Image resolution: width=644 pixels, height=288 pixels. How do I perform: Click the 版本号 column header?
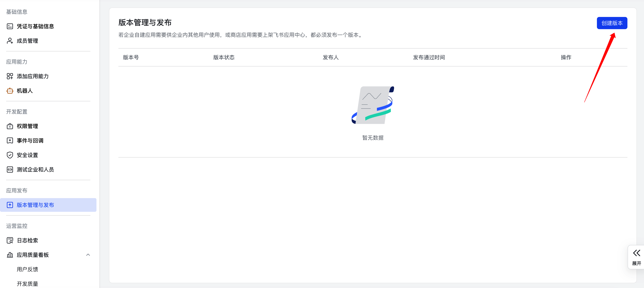[x=131, y=57]
